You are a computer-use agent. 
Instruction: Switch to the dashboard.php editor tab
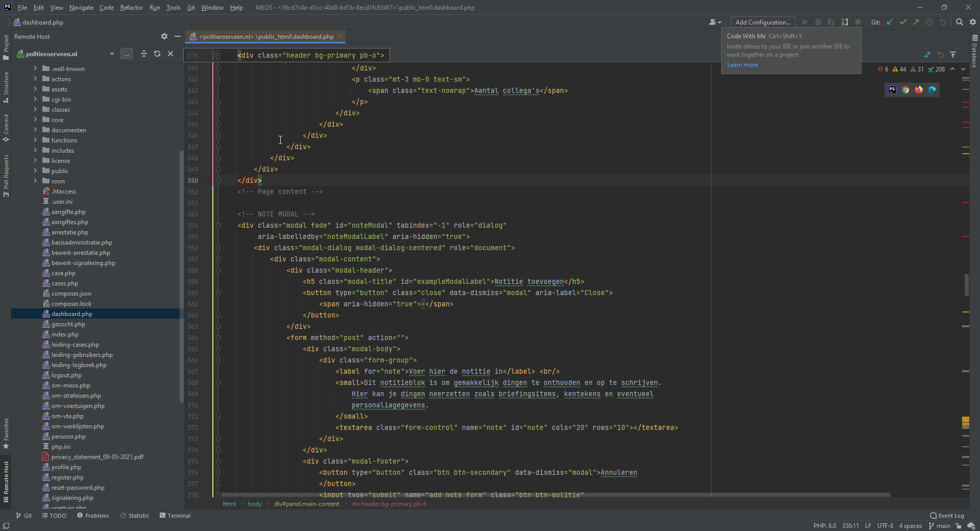point(266,37)
